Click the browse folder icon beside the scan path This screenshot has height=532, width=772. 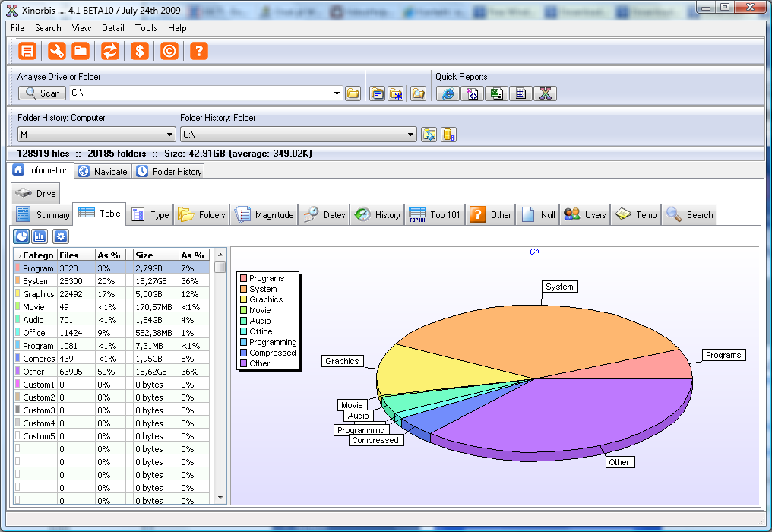click(353, 93)
